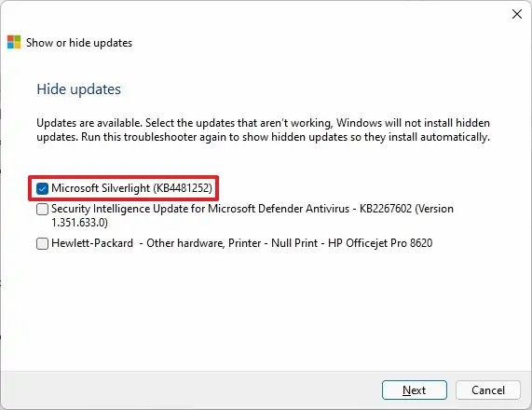Cancel the troubleshooter
The height and width of the screenshot is (410, 532).
click(488, 390)
